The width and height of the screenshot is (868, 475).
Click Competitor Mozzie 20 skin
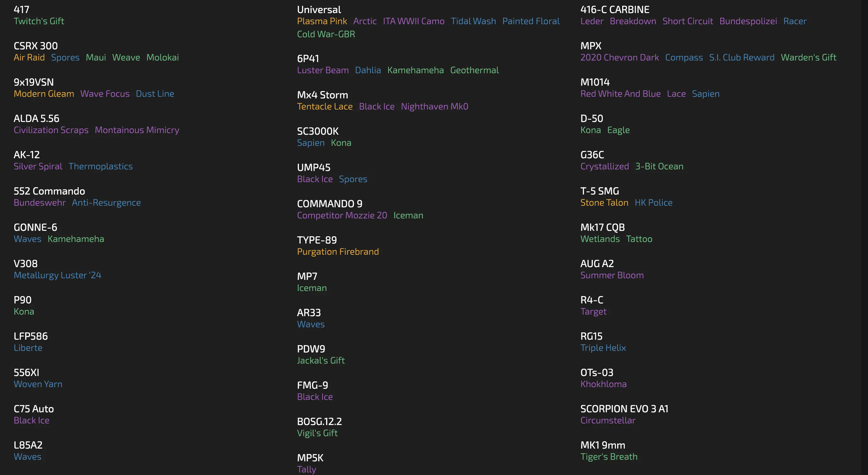click(342, 216)
